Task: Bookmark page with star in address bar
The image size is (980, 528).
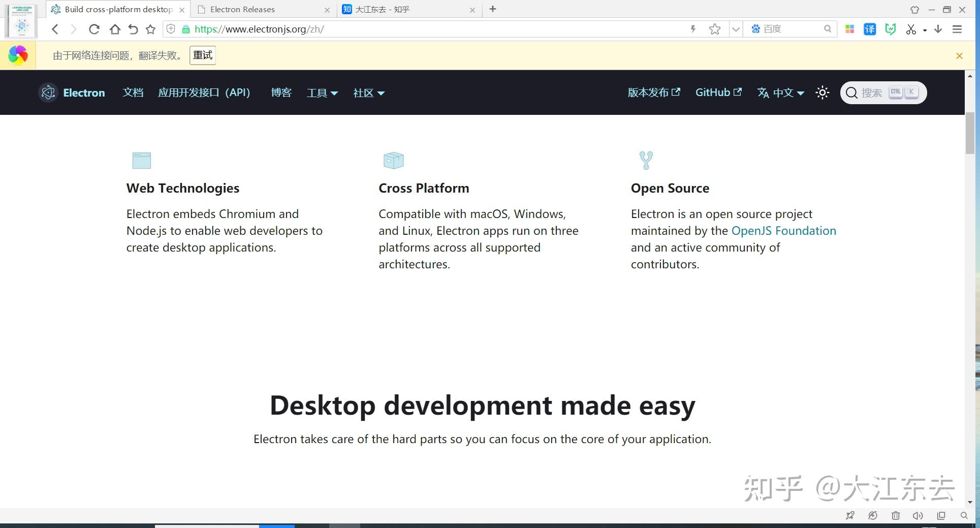Action: pyautogui.click(x=715, y=29)
